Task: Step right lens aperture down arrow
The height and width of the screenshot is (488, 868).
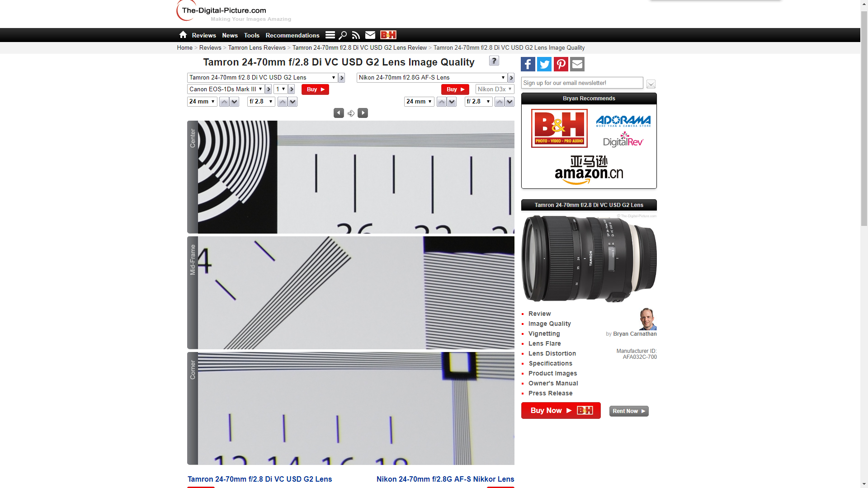Action: pyautogui.click(x=509, y=102)
